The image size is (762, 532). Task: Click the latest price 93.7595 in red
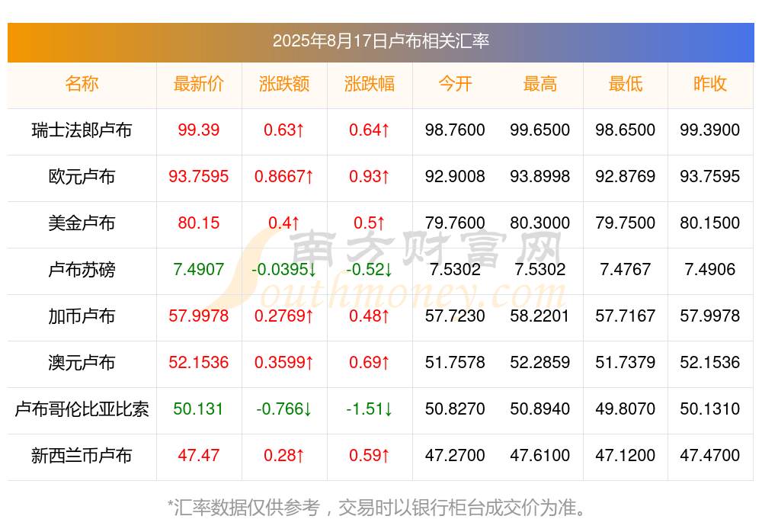pyautogui.click(x=199, y=177)
